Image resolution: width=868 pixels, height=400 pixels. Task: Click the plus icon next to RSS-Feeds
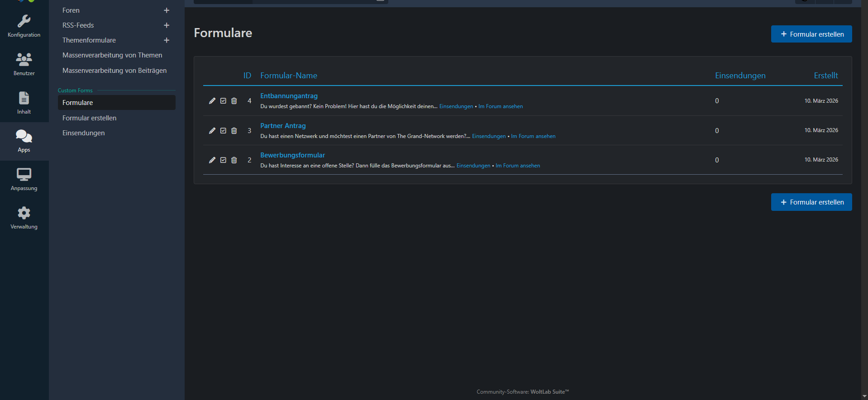(167, 25)
